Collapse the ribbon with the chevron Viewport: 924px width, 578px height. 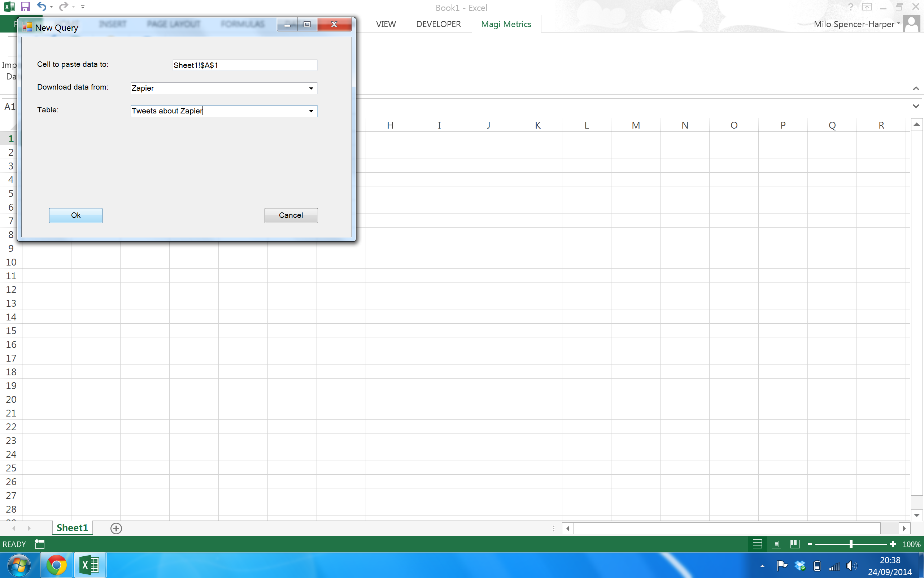tap(916, 89)
